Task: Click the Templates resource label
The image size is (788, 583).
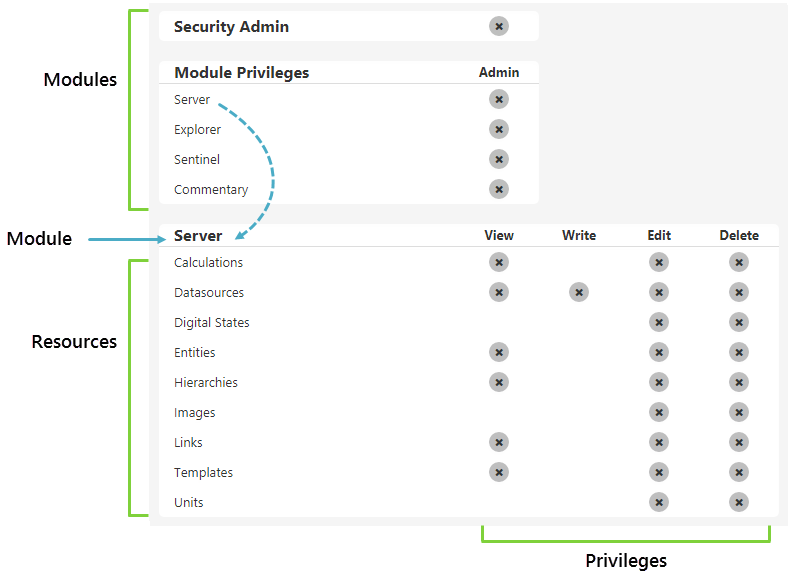Action: tap(203, 473)
